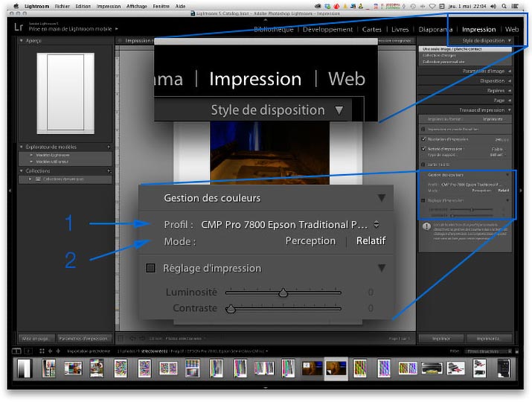Open the Edition menu

(83, 6)
